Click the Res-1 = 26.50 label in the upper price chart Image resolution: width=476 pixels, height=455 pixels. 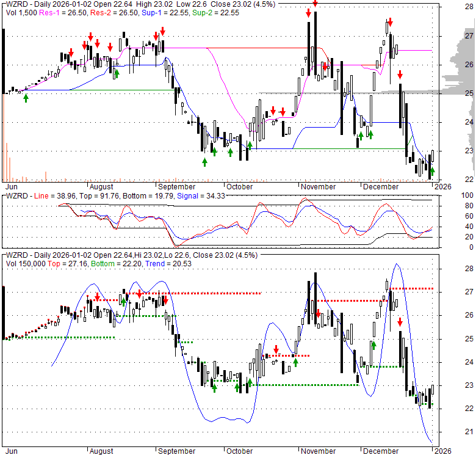tap(63, 13)
